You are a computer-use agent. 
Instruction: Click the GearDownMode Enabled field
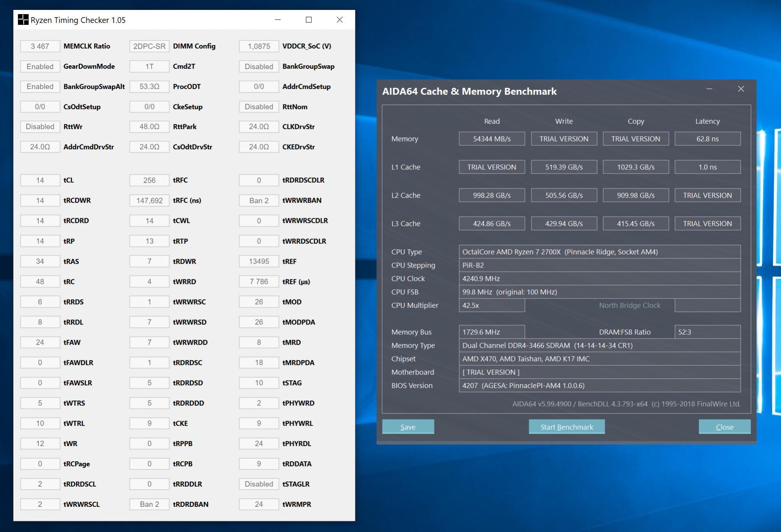tap(40, 66)
